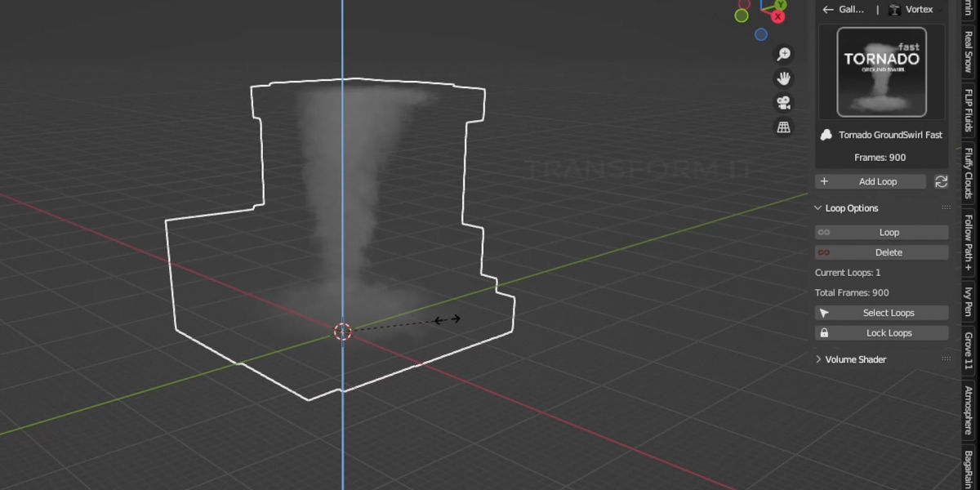Click the green Y axis gizmo ball
The width and height of the screenshot is (980, 490).
[781, 4]
